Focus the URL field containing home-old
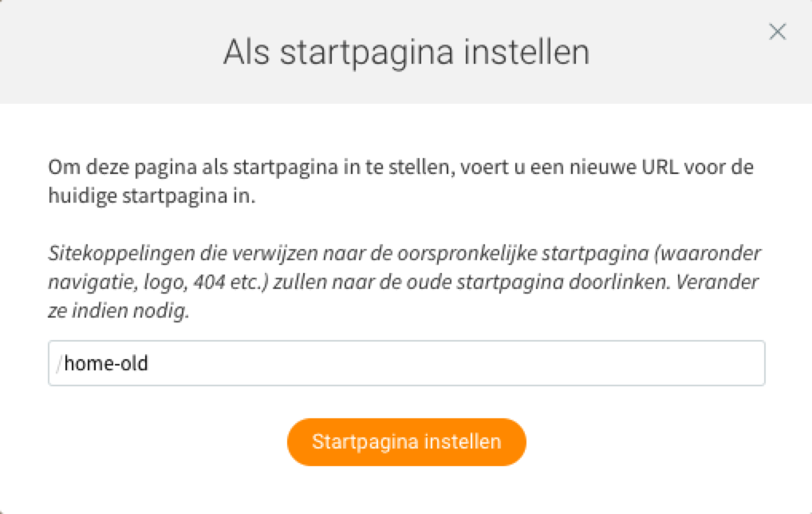 (x=407, y=364)
